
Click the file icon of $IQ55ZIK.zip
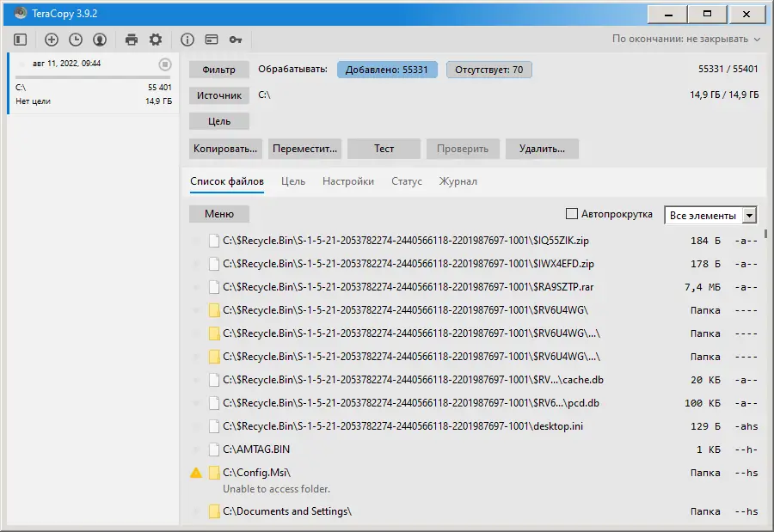pos(214,241)
